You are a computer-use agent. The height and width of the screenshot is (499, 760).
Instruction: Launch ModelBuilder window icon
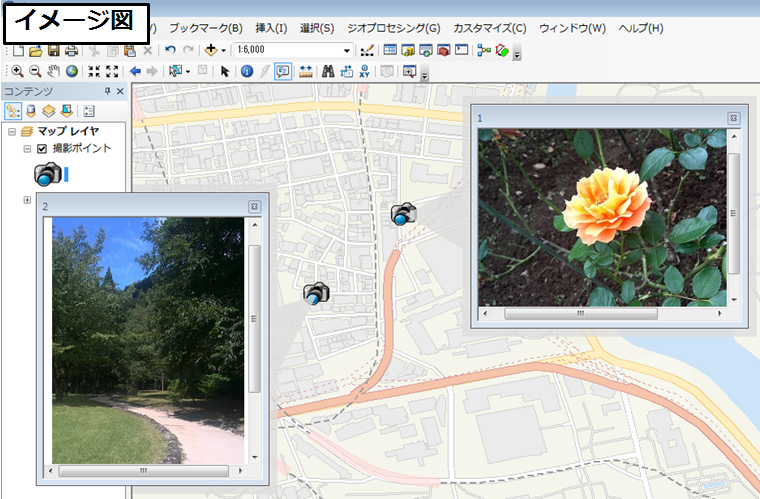click(x=484, y=50)
